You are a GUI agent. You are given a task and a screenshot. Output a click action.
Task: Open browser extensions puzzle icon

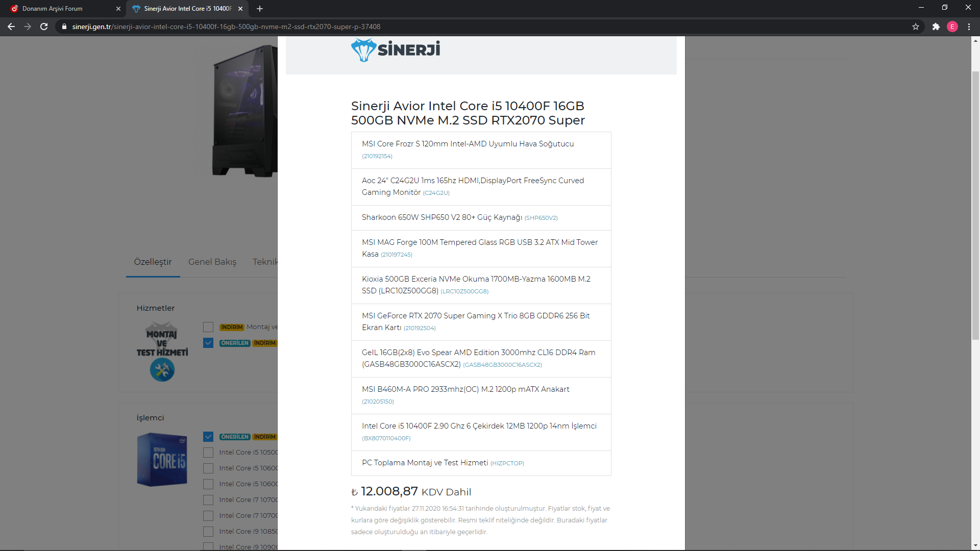tap(936, 27)
